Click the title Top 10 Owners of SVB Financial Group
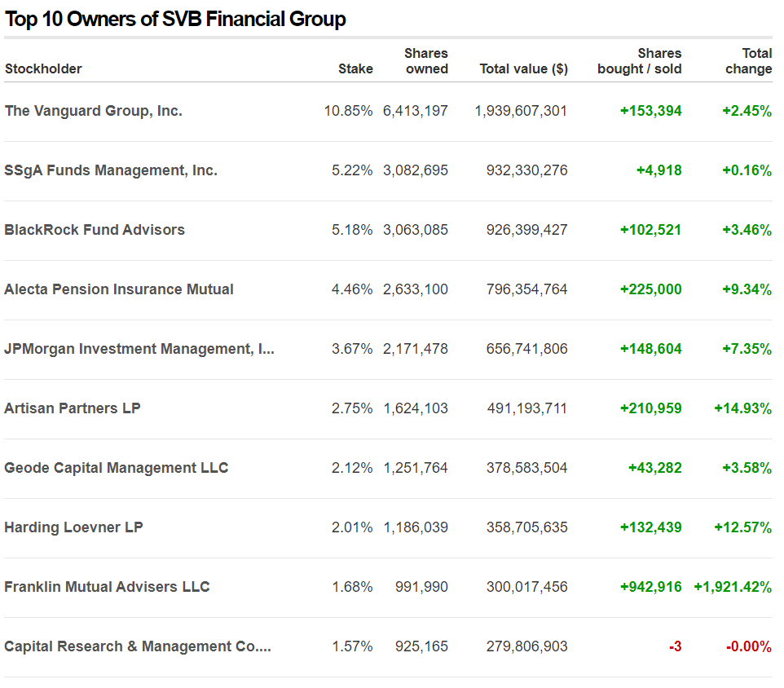The width and height of the screenshot is (784, 688). click(175, 19)
